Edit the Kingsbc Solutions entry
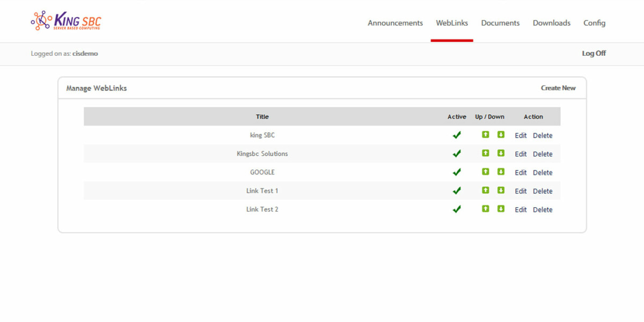 coord(520,153)
